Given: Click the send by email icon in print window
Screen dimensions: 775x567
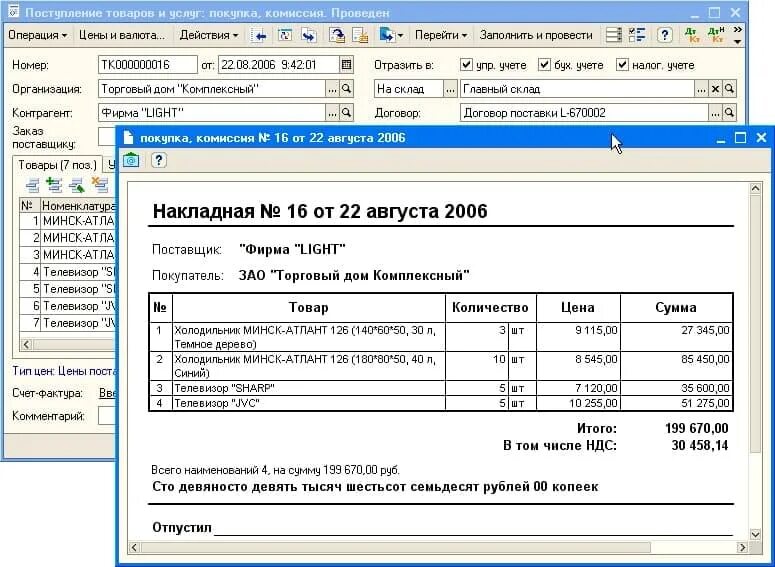Looking at the screenshot, I should point(131,160).
